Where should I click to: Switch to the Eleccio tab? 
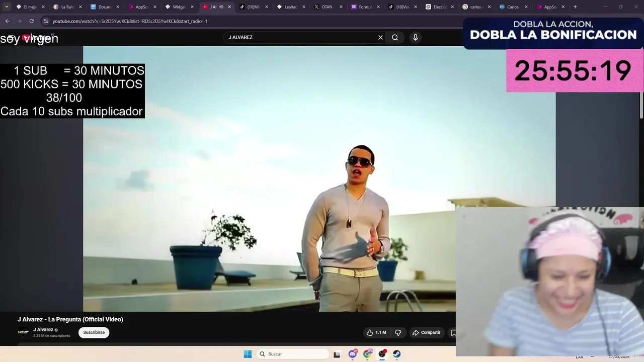coord(440,7)
